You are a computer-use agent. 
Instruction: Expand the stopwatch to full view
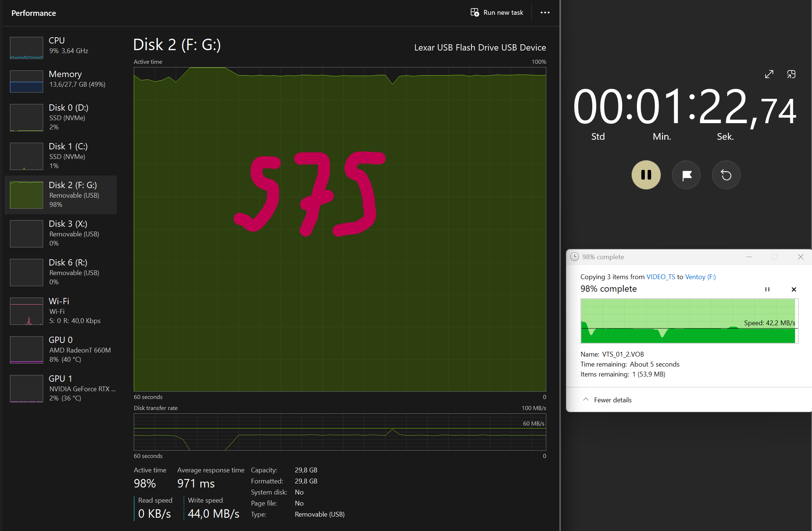tap(769, 74)
